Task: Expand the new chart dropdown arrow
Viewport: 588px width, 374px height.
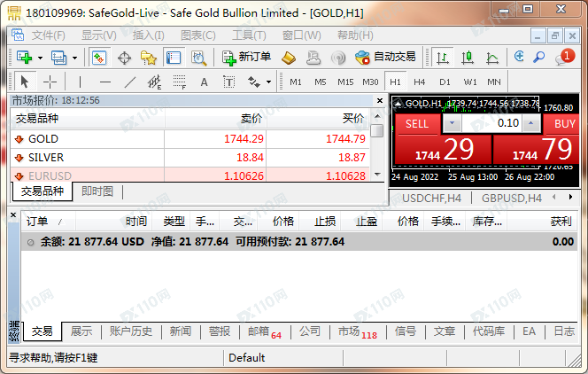Action: click(40, 58)
